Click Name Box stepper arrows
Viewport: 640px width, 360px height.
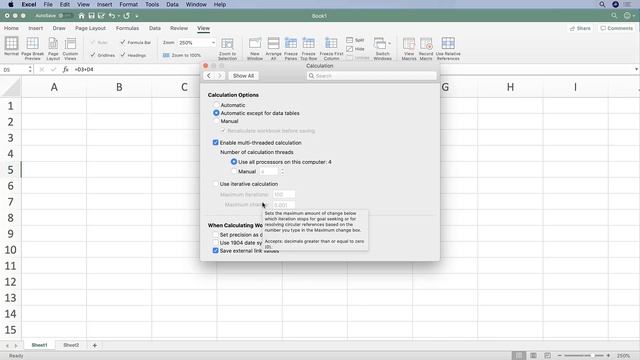[30, 70]
